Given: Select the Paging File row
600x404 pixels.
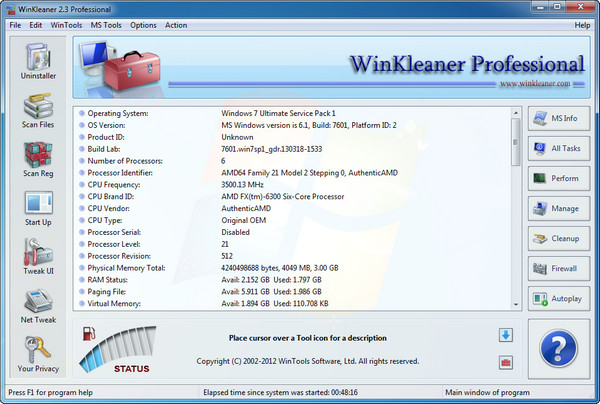Looking at the screenshot, I should point(293,292).
